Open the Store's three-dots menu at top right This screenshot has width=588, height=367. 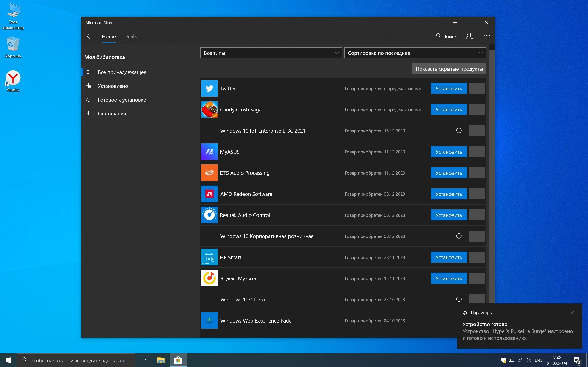pyautogui.click(x=486, y=36)
